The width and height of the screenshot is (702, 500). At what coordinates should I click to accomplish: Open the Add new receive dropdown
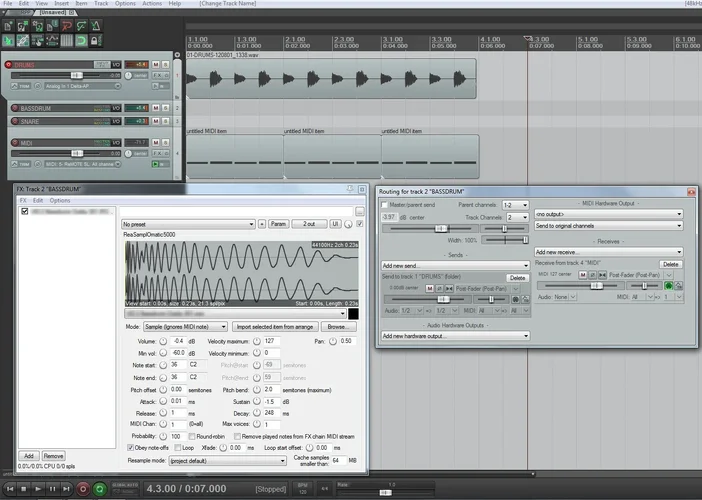[608, 252]
